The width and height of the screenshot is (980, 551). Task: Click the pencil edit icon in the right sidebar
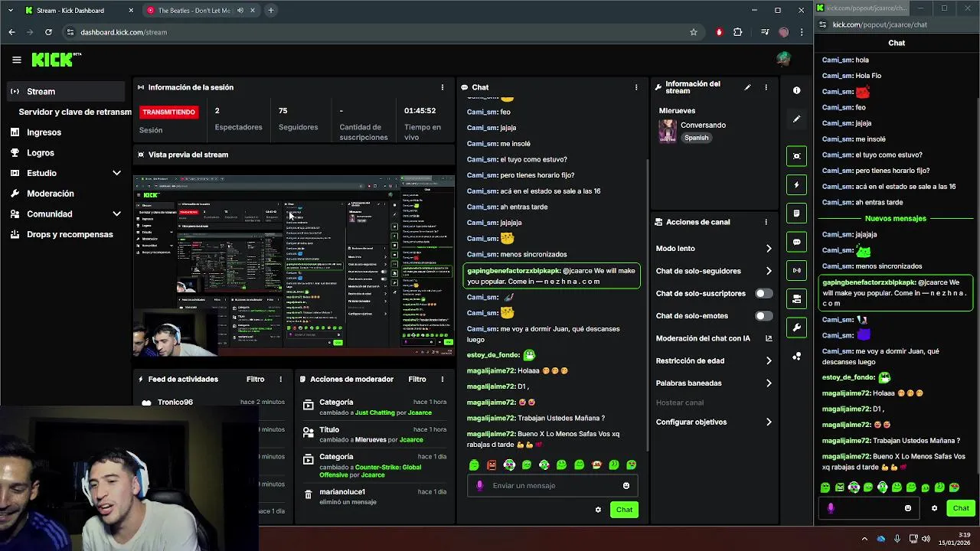click(x=796, y=119)
